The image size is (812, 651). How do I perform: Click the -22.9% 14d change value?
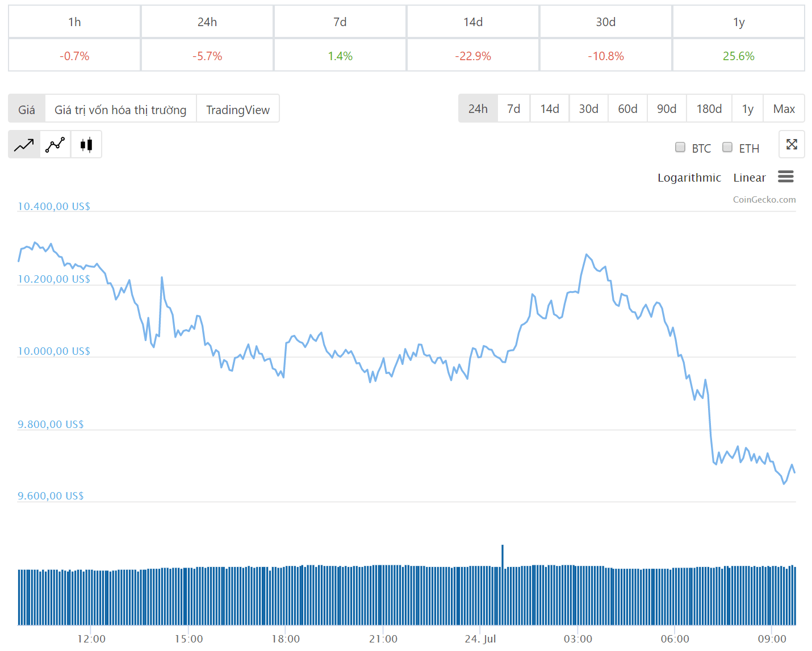473,56
